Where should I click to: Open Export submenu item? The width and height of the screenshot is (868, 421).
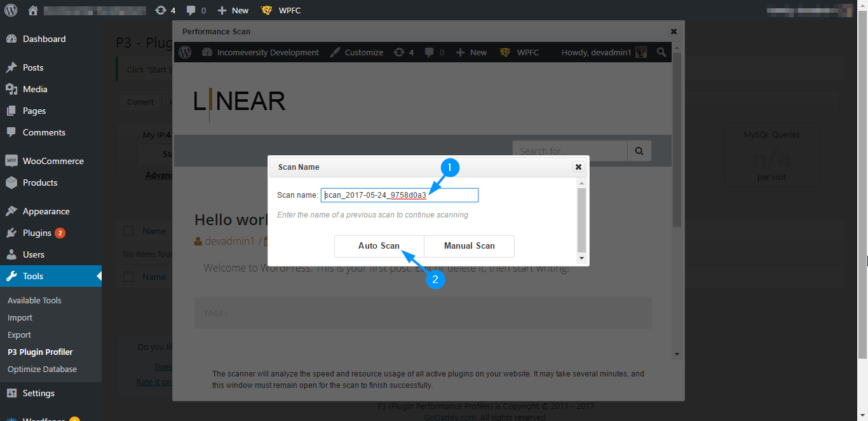19,335
